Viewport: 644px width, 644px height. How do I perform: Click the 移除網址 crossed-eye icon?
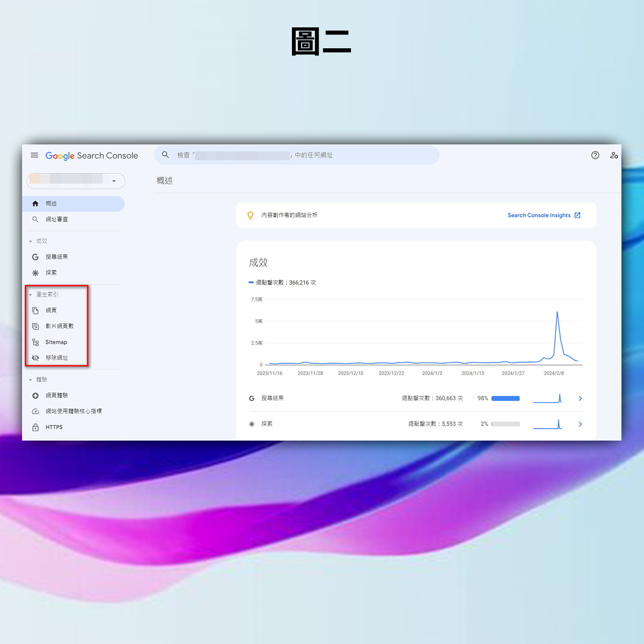[x=35, y=358]
